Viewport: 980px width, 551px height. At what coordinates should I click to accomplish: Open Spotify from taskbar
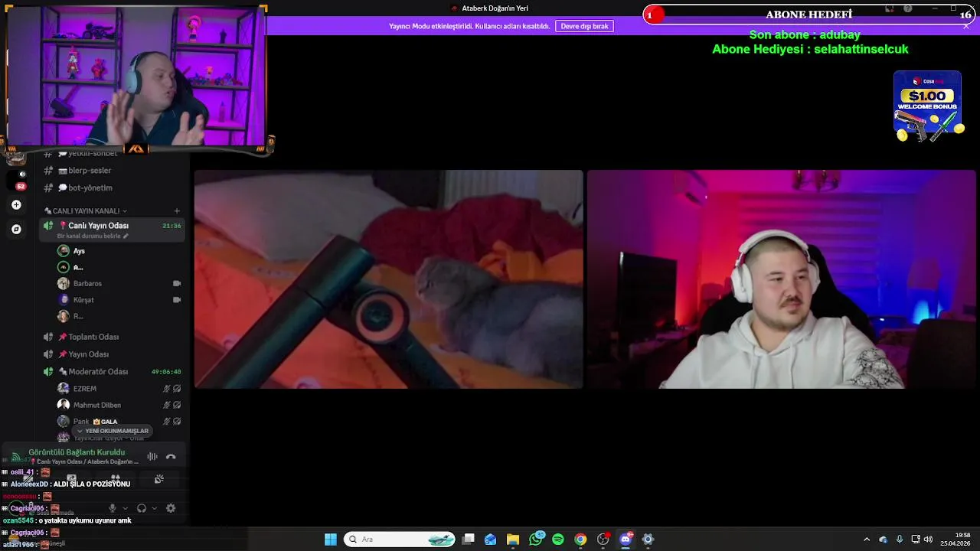(558, 540)
